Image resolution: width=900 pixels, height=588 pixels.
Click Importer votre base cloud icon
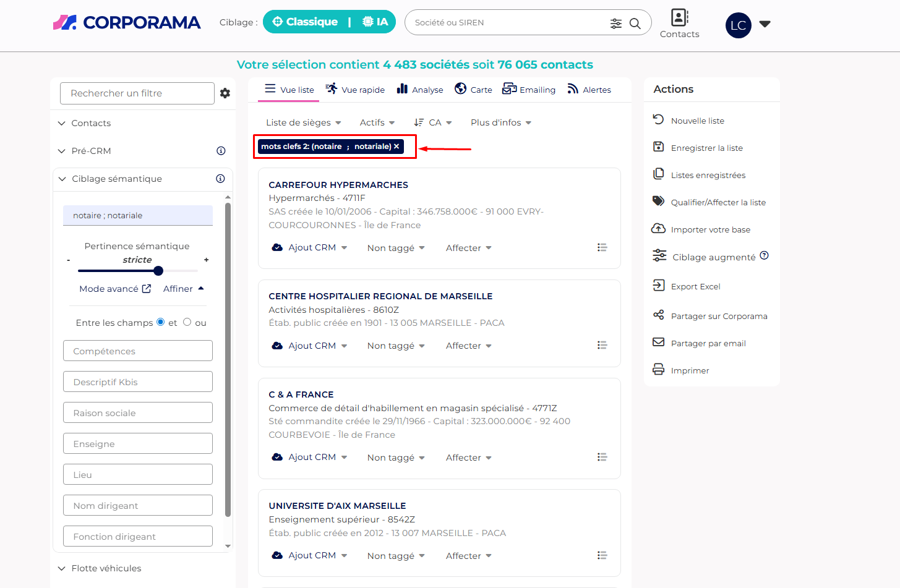pyautogui.click(x=659, y=229)
